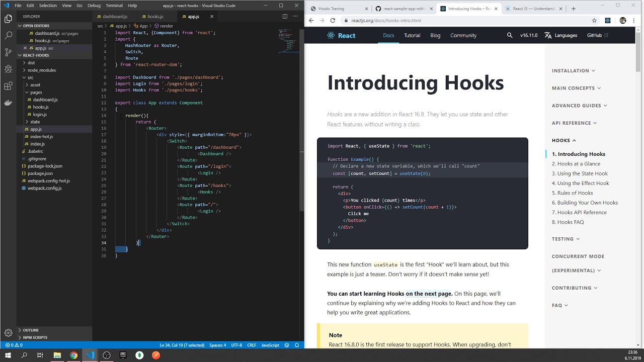Change language mode via JavaScript status item
Image resolution: width=644 pixels, height=362 pixels.
coord(270,345)
